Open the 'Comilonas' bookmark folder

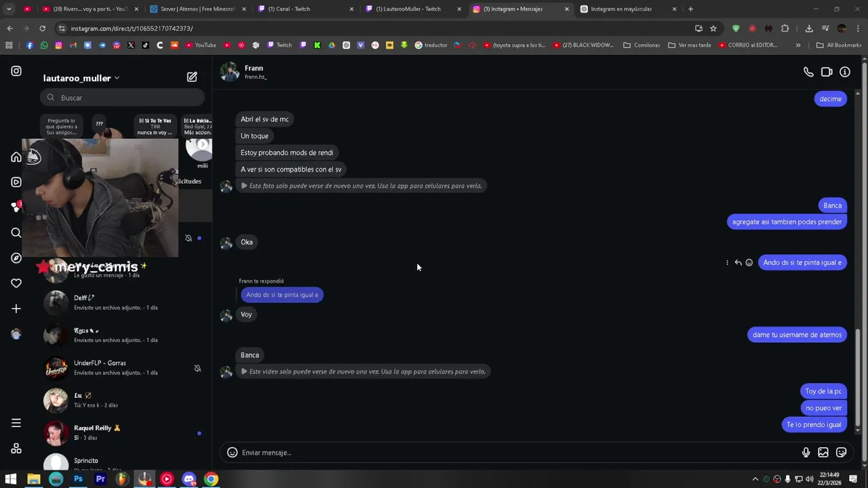pyautogui.click(x=642, y=45)
